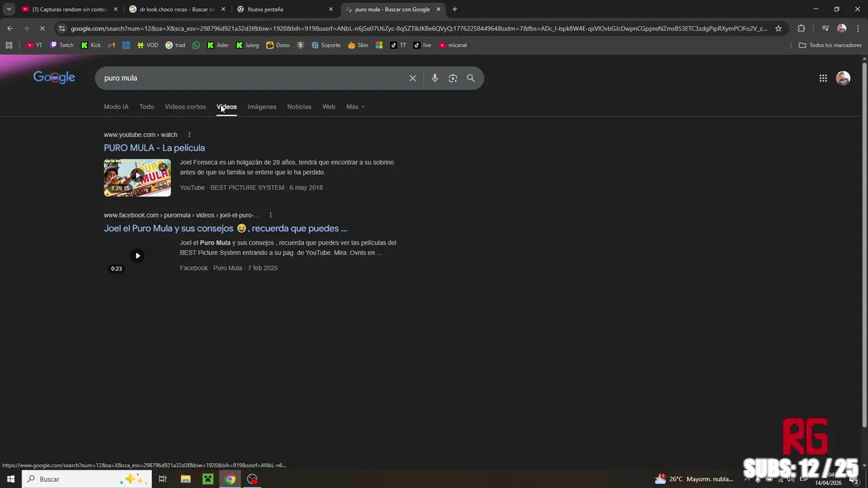Viewport: 868px width, 488px height.
Task: Start voice search with the microphone icon
Action: tap(435, 78)
